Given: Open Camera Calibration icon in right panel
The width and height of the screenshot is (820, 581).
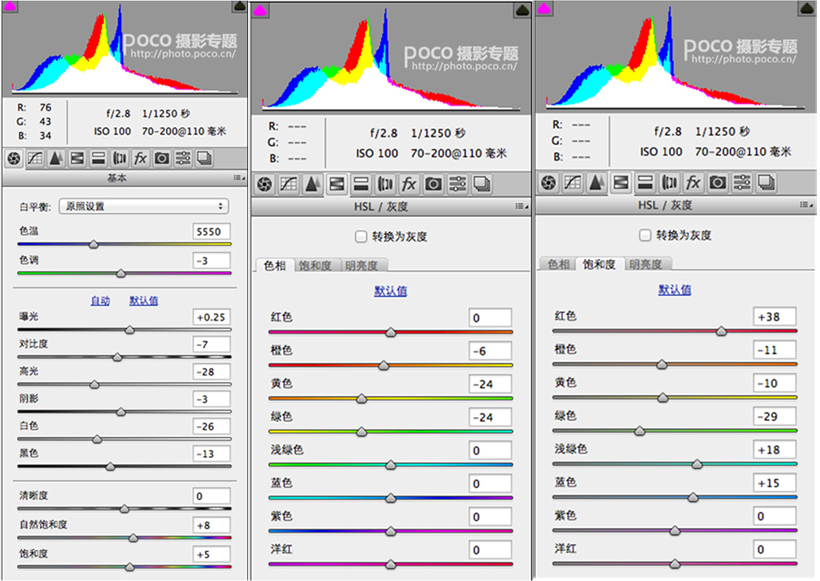Looking at the screenshot, I should (x=717, y=183).
